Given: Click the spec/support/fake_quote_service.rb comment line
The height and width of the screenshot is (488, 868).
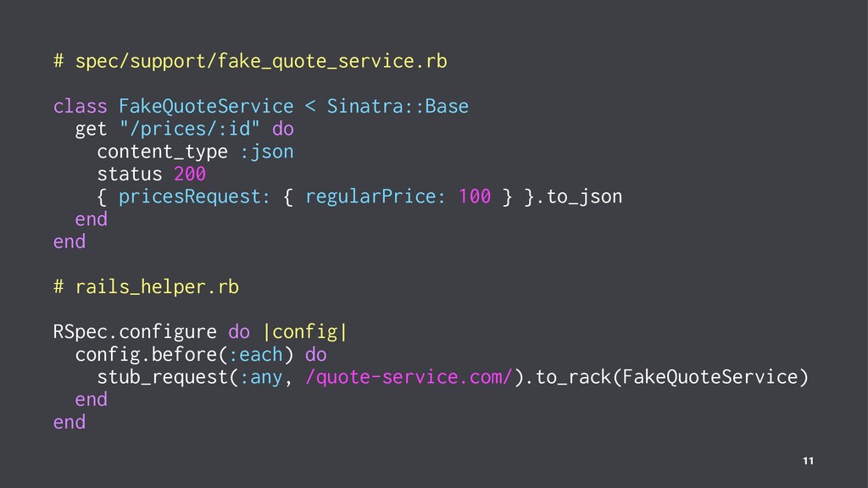Looking at the screenshot, I should coord(250,62).
